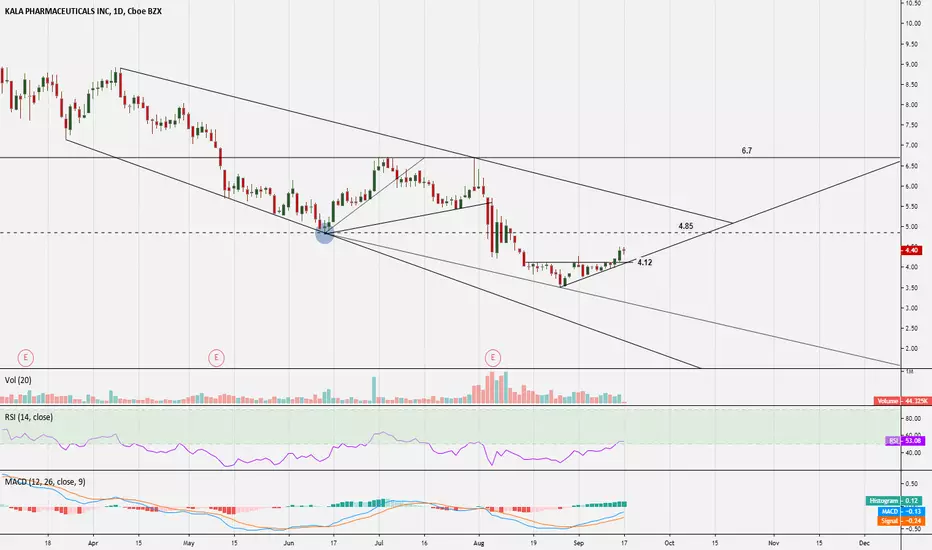Click the 0.50 level on MACD scale
This screenshot has width=932, height=550.
point(912,484)
